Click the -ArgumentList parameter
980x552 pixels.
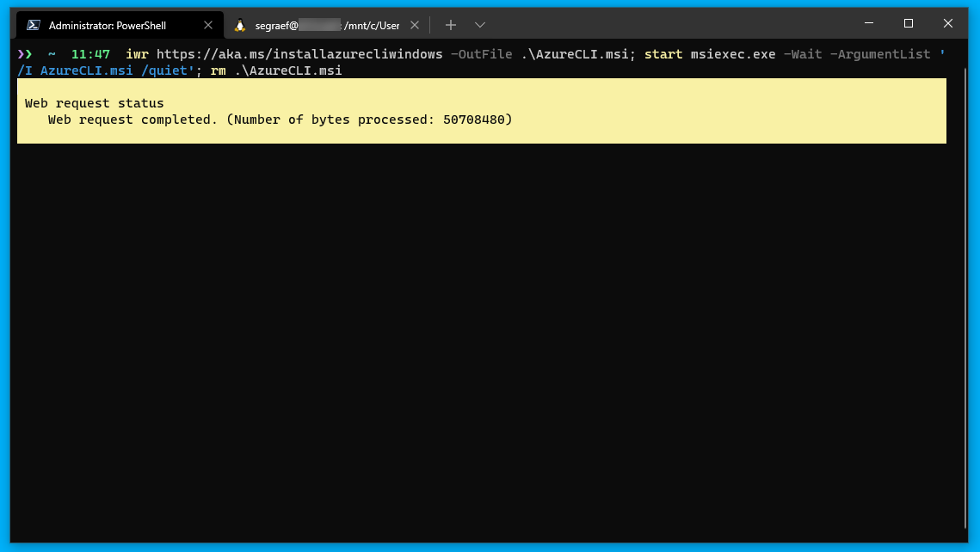(x=880, y=54)
